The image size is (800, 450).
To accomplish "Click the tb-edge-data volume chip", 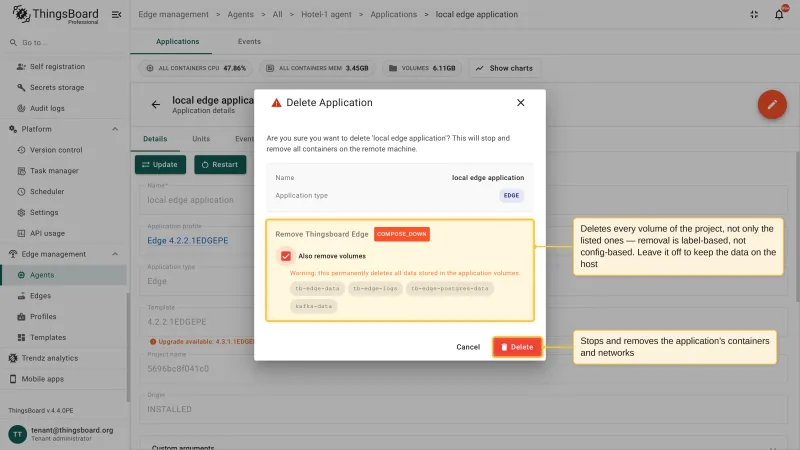I will tap(317, 289).
